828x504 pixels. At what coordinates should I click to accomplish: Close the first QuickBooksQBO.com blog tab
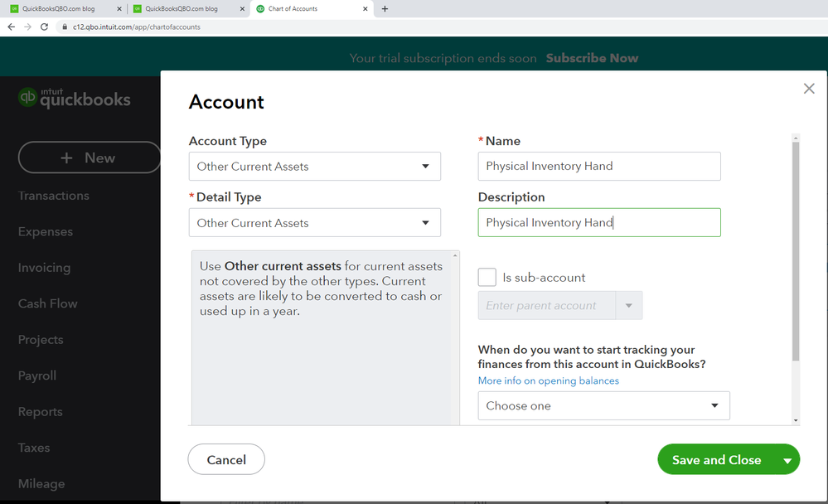(x=119, y=9)
